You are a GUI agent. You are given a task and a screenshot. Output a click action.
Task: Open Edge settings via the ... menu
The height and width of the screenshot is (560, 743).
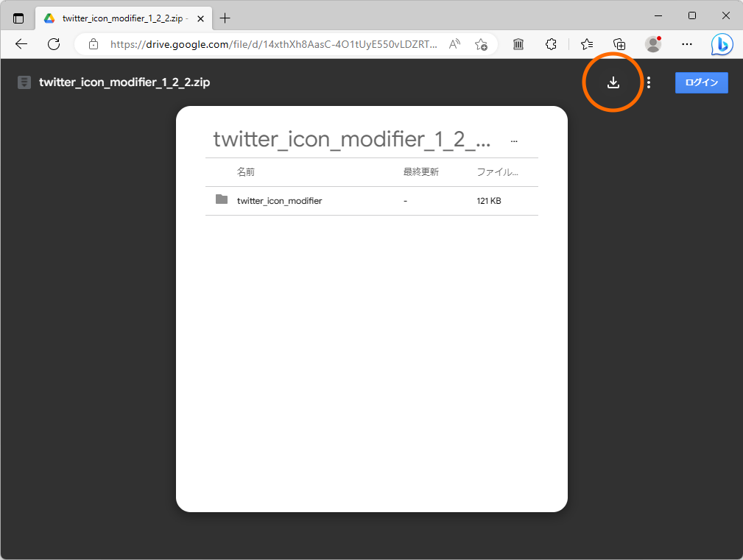point(686,44)
